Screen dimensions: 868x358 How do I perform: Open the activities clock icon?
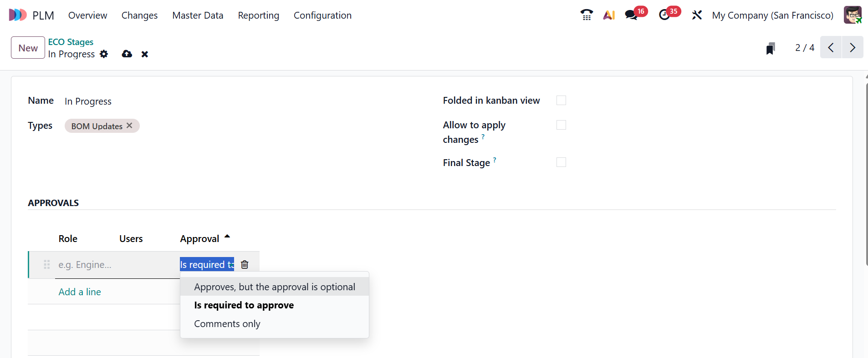coord(664,15)
